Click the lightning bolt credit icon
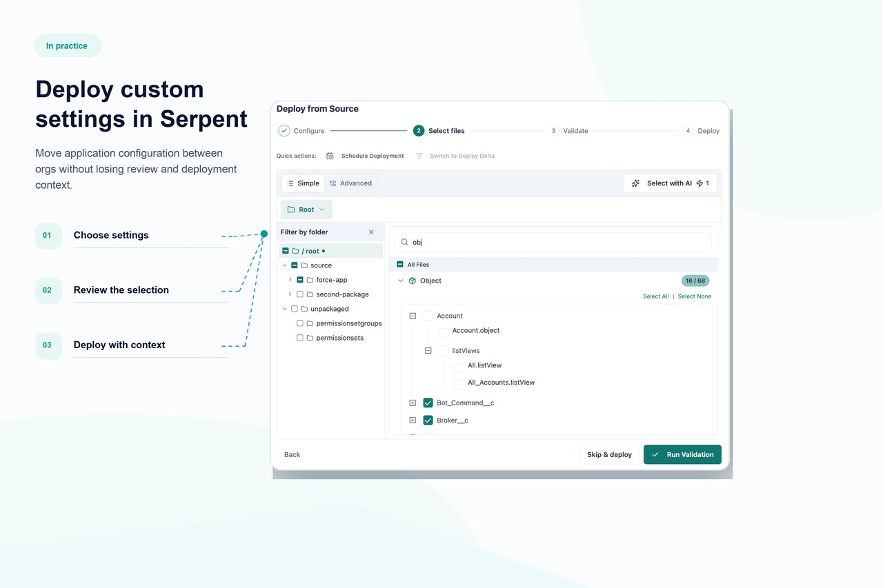Image resolution: width=883 pixels, height=588 pixels. point(700,183)
